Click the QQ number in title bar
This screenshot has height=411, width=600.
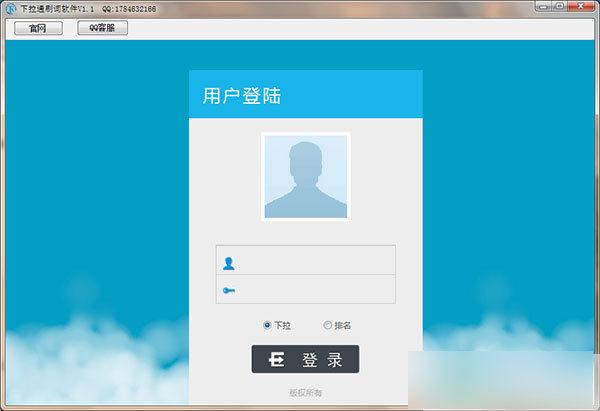coord(129,8)
